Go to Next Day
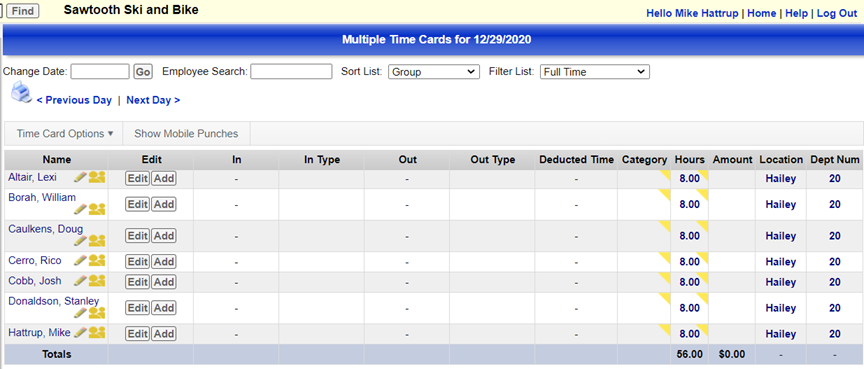This screenshot has width=864, height=369. click(153, 100)
